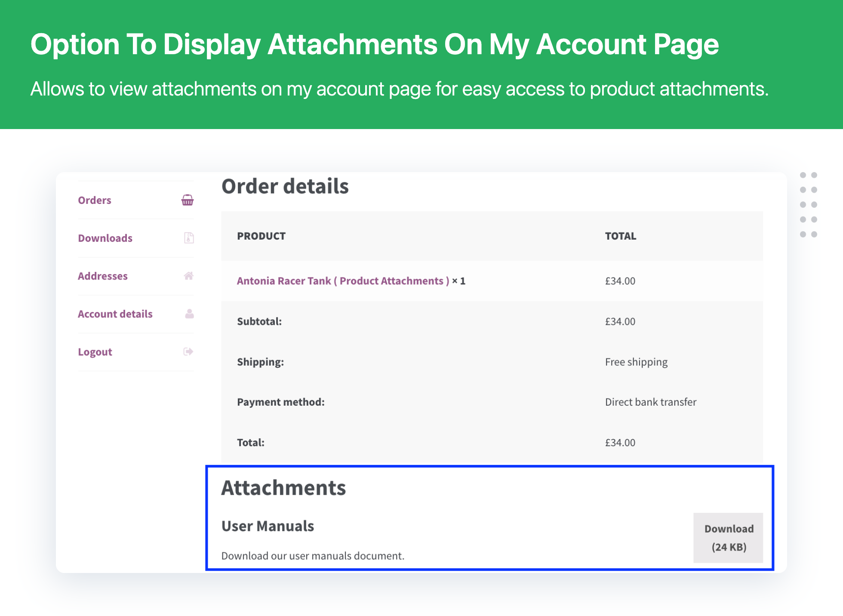Click the Attachments section heading
The image size is (843, 616).
pyautogui.click(x=283, y=488)
